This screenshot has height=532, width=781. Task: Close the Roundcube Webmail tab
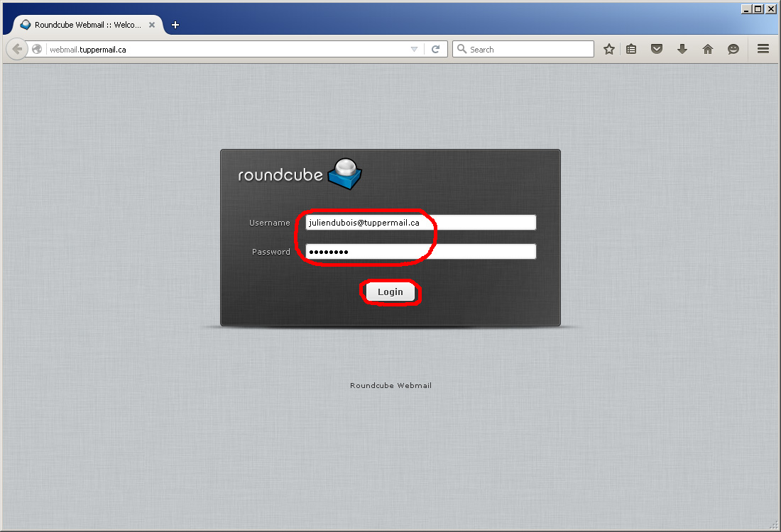point(152,25)
